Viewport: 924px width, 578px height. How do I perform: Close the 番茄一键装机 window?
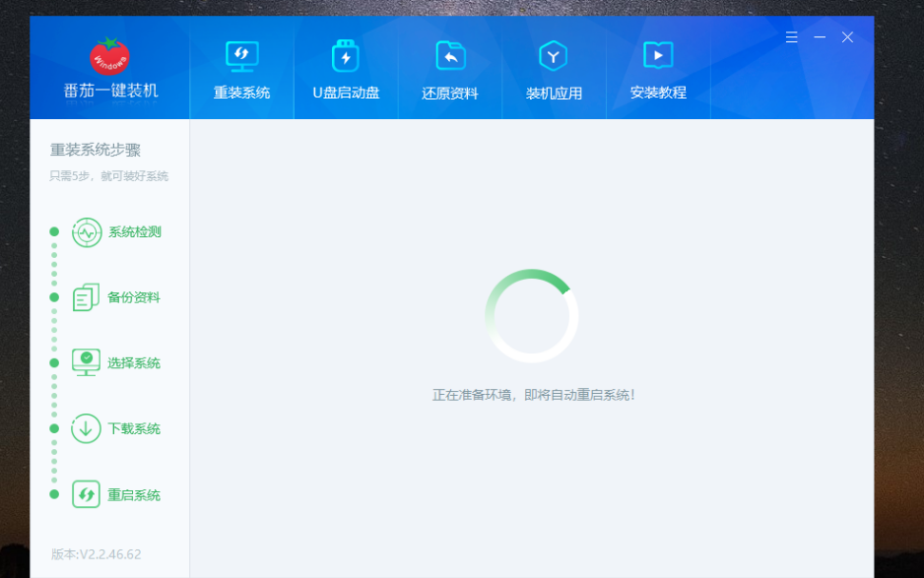coord(847,37)
